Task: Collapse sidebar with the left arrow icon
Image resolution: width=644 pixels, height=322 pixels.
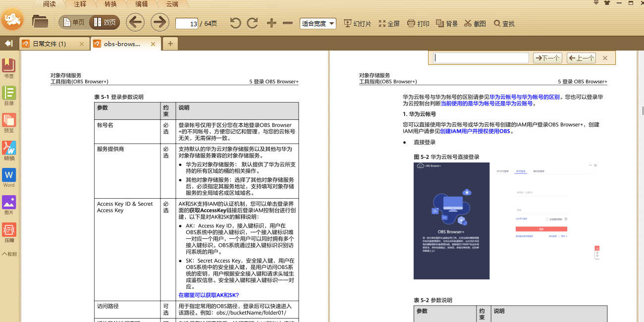Action: [8, 44]
